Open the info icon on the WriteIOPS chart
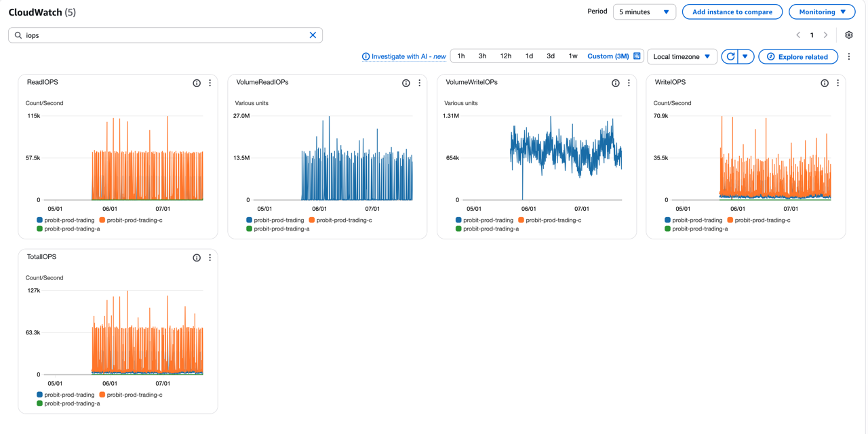This screenshot has width=868, height=434. [x=824, y=82]
